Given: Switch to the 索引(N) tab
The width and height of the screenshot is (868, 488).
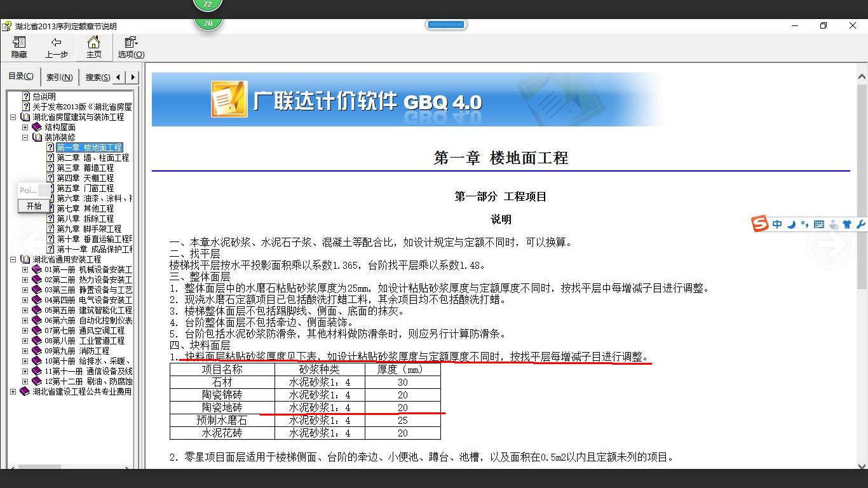Looking at the screenshot, I should point(60,78).
